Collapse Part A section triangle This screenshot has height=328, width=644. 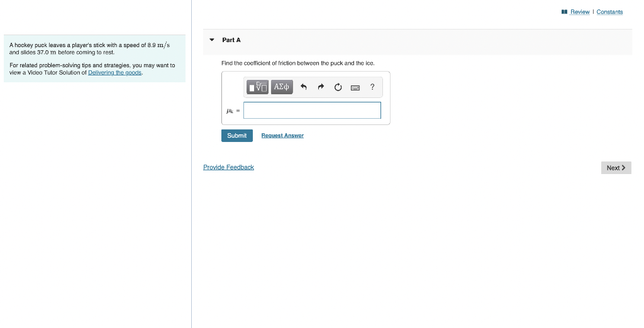(x=212, y=40)
